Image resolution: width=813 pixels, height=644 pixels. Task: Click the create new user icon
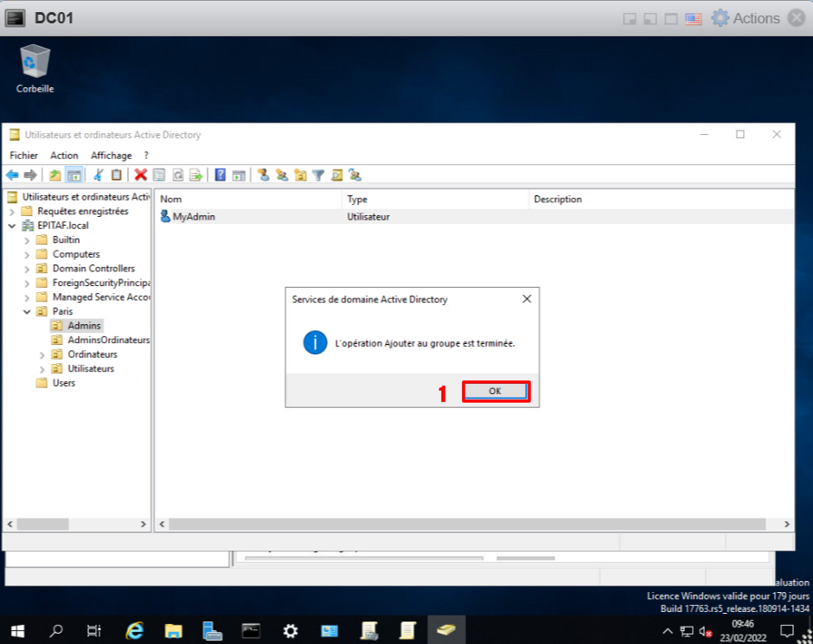264,175
